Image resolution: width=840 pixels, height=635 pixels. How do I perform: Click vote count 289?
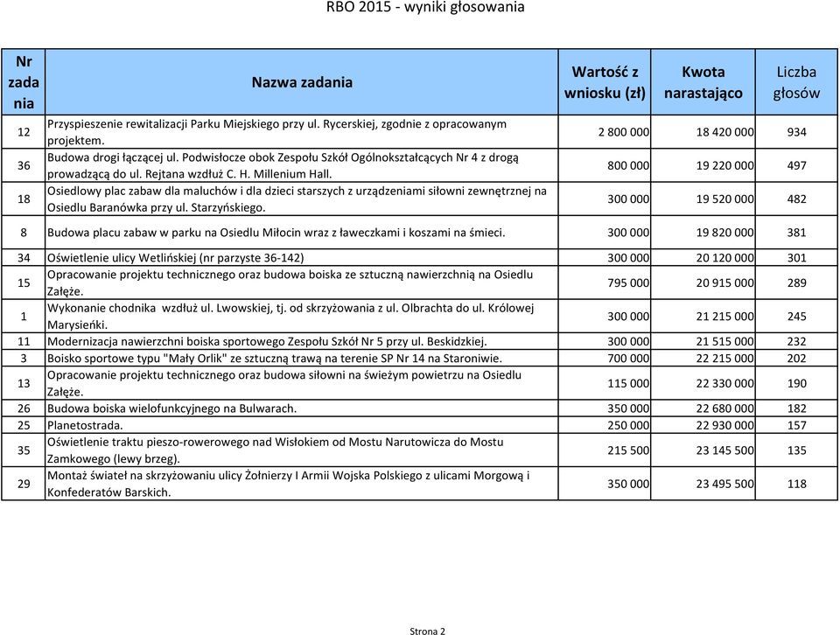(x=796, y=283)
